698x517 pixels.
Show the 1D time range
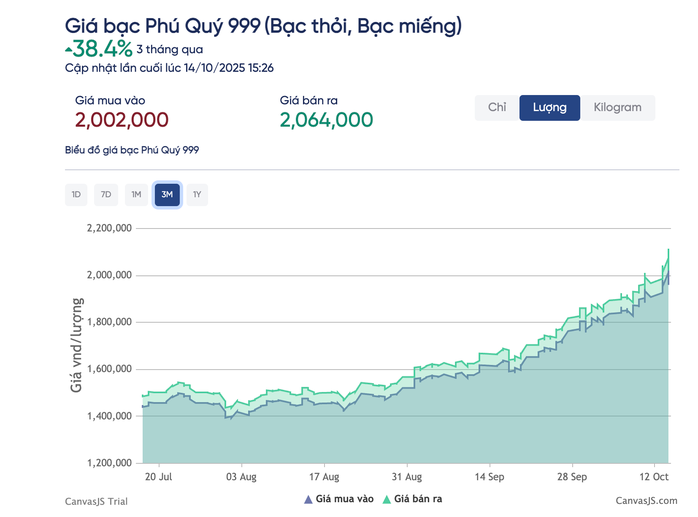(x=76, y=195)
